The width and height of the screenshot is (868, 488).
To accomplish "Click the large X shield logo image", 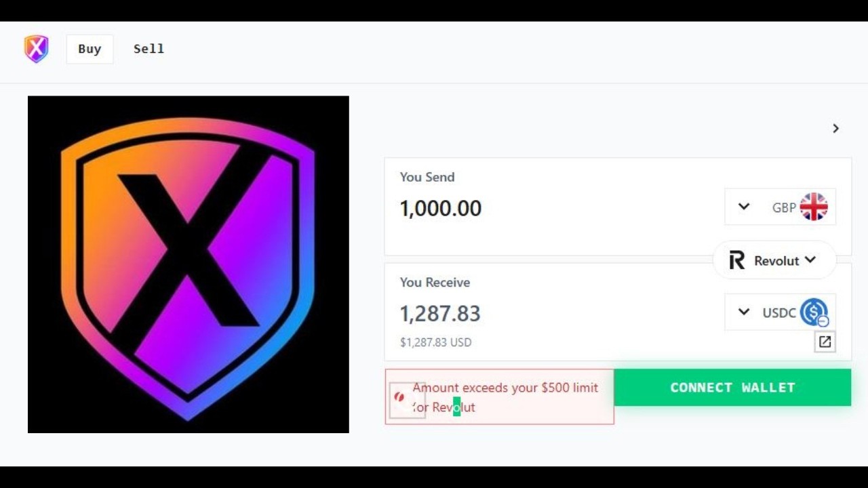I will (x=189, y=264).
